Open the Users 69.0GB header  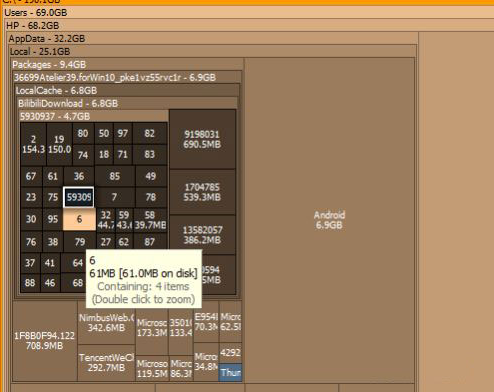36,13
